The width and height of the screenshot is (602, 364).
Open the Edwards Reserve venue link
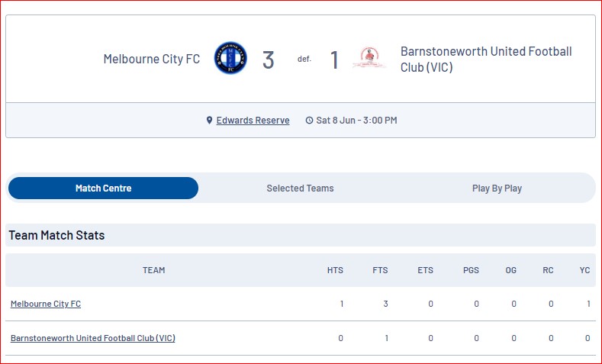[x=253, y=120]
